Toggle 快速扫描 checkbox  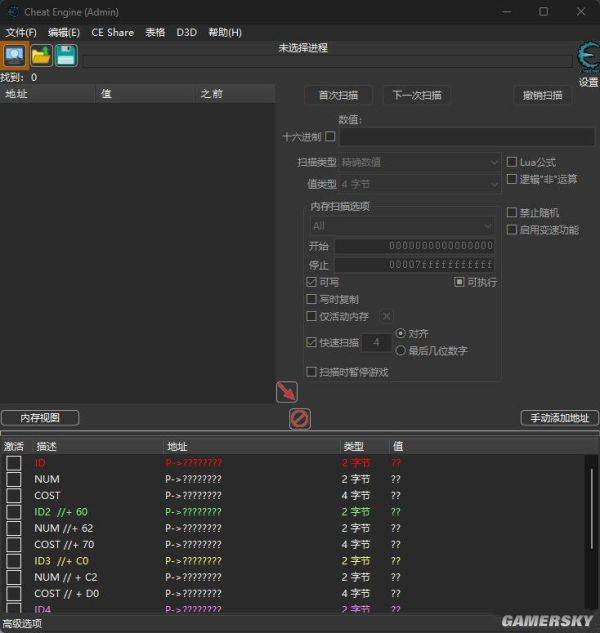pos(311,342)
